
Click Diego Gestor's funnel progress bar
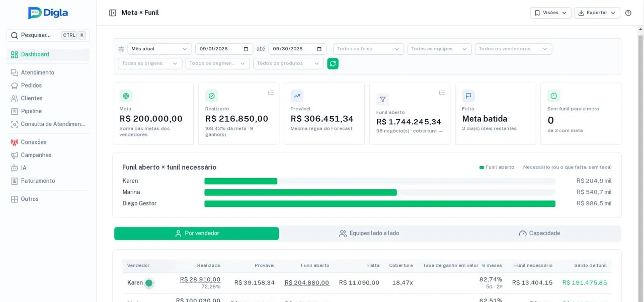click(380, 204)
